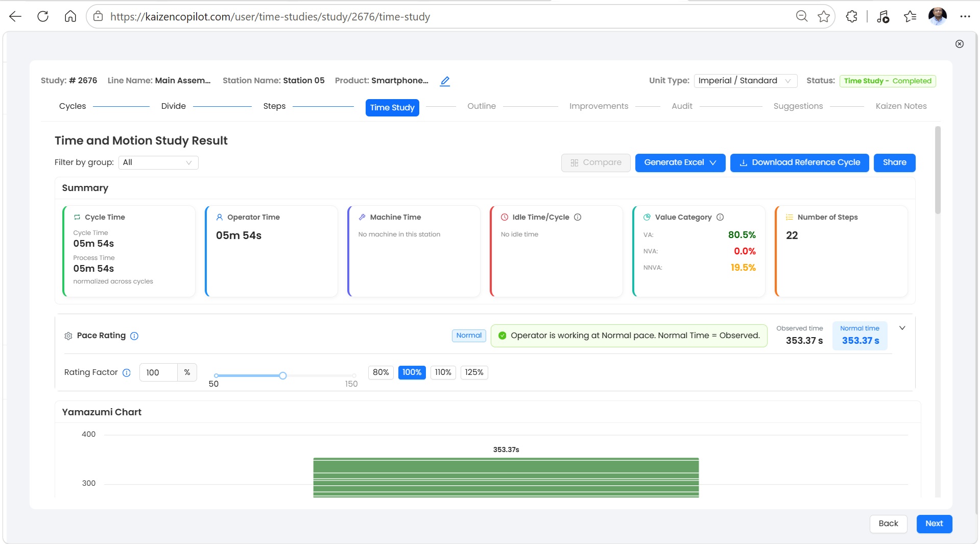Show Idle Time/Cycle info tooltip icon
980x544 pixels.
[578, 217]
